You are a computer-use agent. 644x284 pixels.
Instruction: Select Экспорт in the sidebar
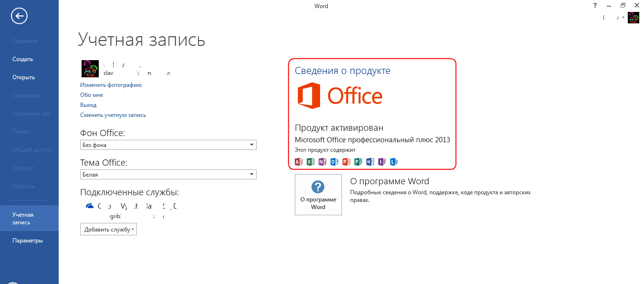(23, 168)
